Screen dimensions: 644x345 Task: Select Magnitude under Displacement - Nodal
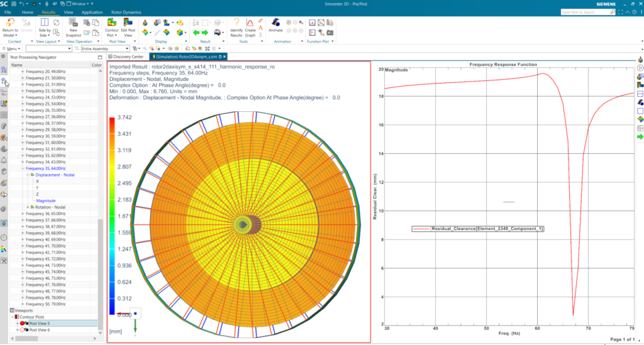point(45,200)
